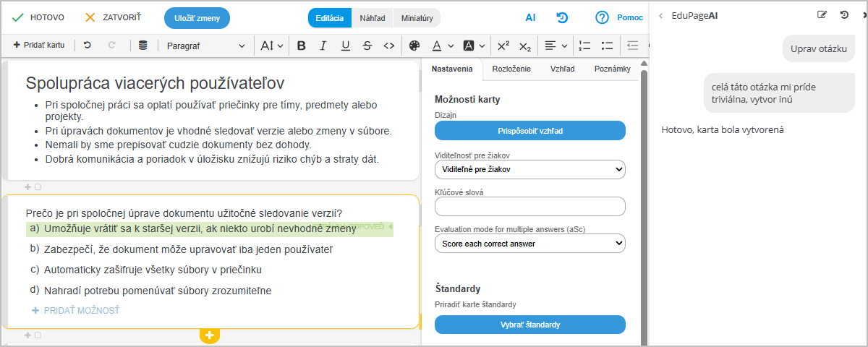Screen dimensions: 868x347
Task: Click the history icon beside AI
Action: [x=562, y=17]
